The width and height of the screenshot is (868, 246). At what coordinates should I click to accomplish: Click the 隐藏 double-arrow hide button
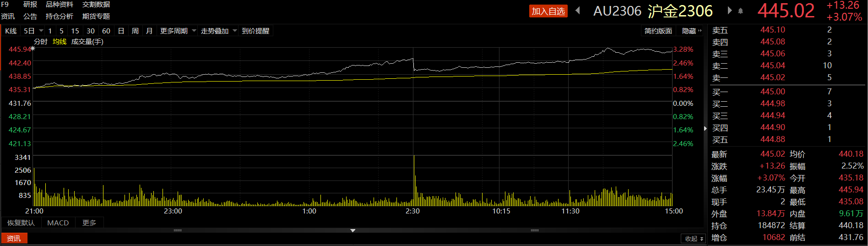[x=692, y=31]
